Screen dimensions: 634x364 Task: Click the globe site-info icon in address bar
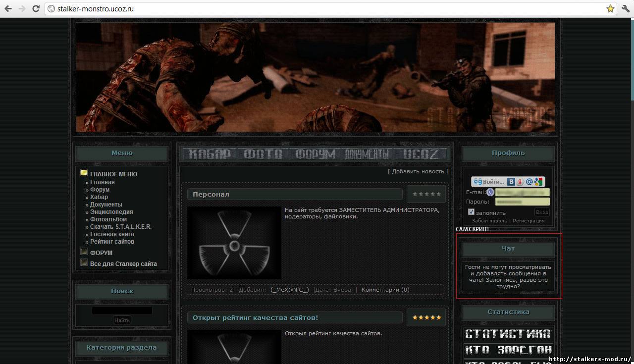coord(51,8)
